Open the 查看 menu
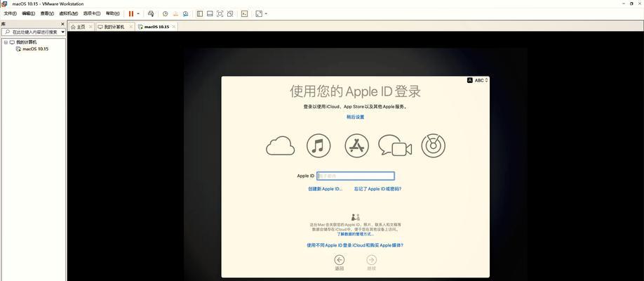 (x=47, y=13)
